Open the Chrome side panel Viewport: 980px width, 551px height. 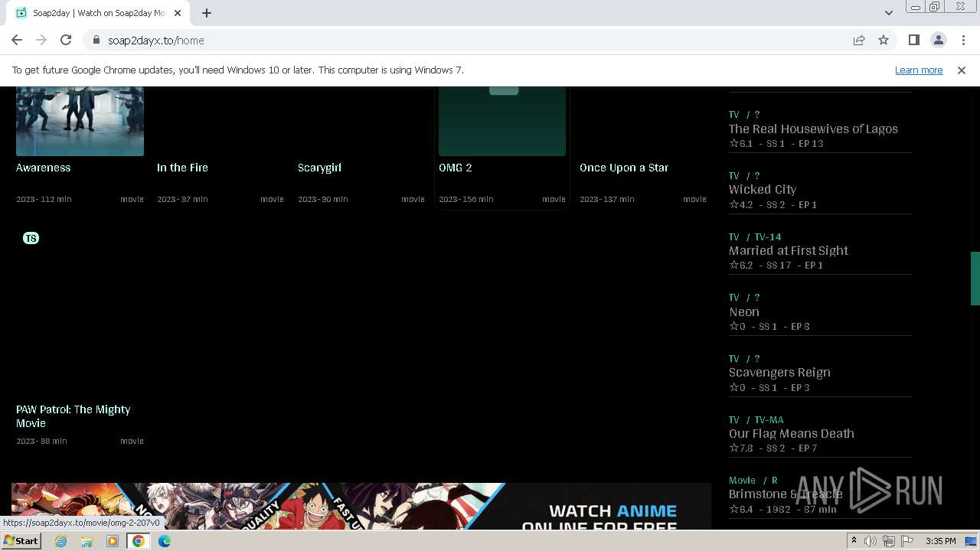(x=914, y=41)
